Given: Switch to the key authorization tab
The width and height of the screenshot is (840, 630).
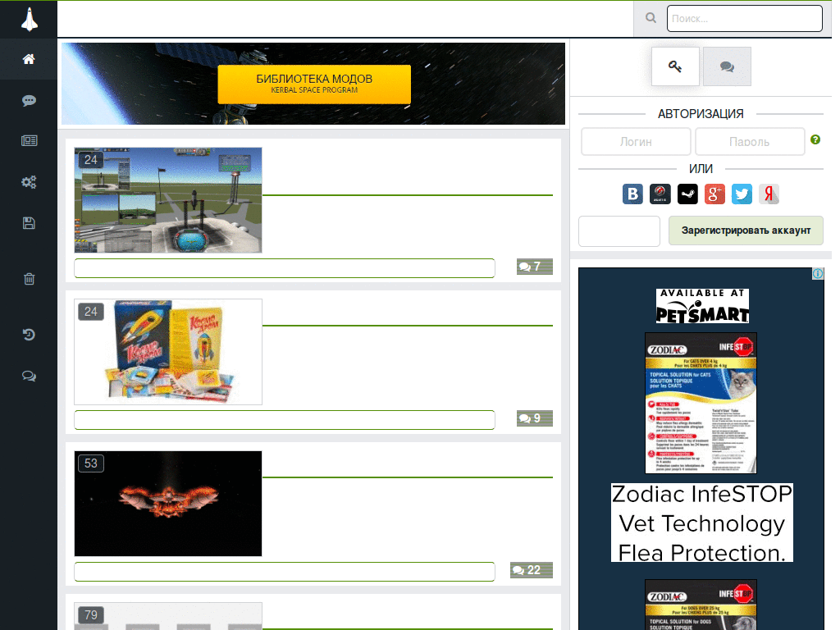Looking at the screenshot, I should click(675, 66).
